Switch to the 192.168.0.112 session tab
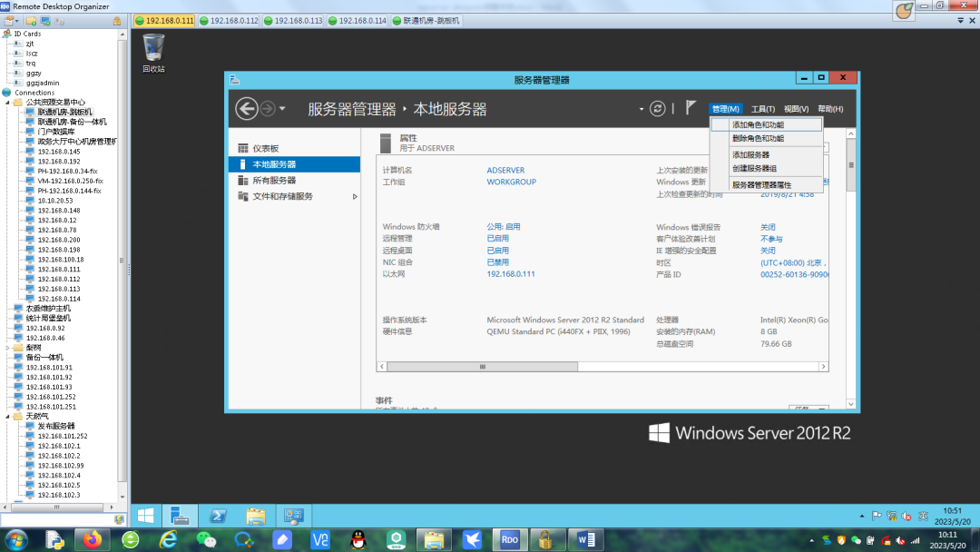This screenshot has width=980, height=552. 229,21
